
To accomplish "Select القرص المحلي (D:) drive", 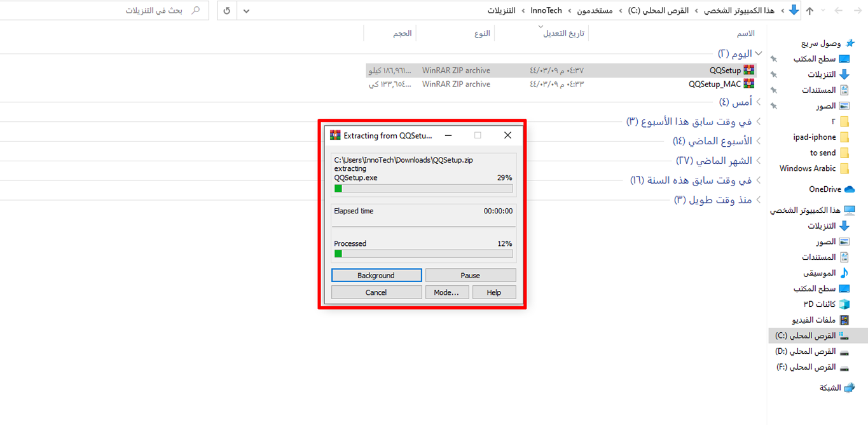I will coord(813,351).
